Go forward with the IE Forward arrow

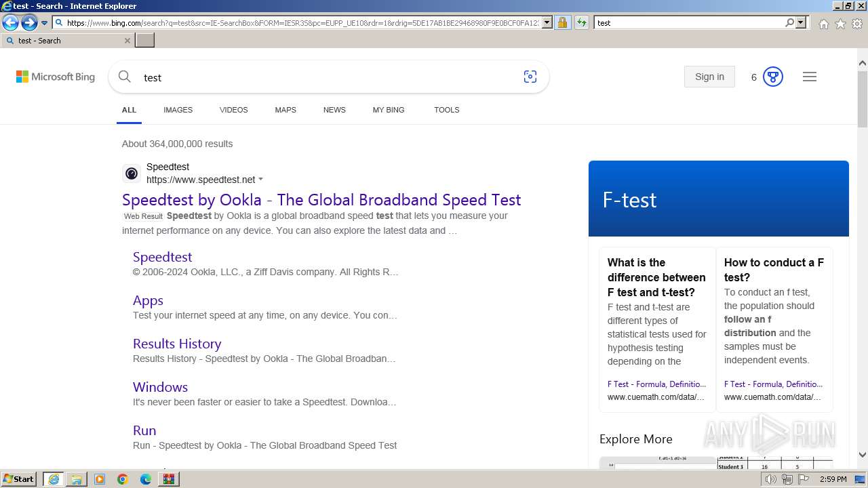pos(29,23)
